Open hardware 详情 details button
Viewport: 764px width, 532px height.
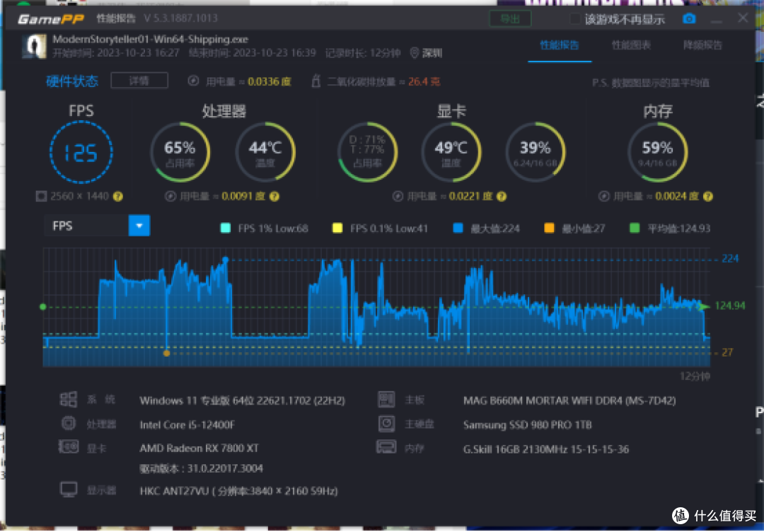139,81
